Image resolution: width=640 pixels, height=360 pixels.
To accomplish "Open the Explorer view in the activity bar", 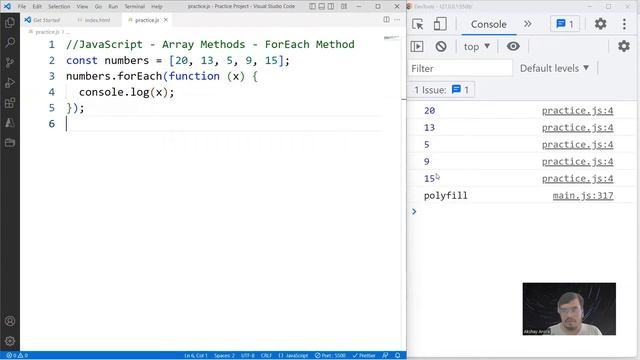I will coord(10,22).
